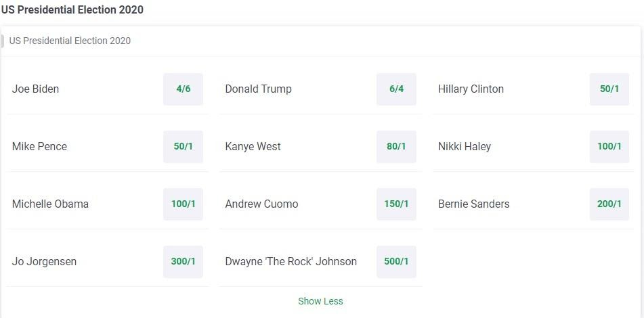The image size is (644, 318).
Task: Pick Dwayne 'The Rock' Johnson 500/1 odds
Action: (x=396, y=261)
